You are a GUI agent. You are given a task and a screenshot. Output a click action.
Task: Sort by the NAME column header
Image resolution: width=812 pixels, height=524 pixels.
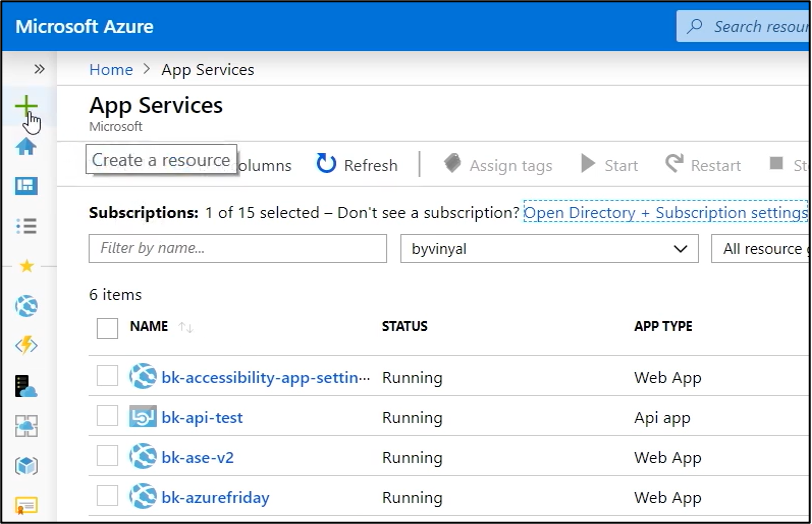pos(149,326)
